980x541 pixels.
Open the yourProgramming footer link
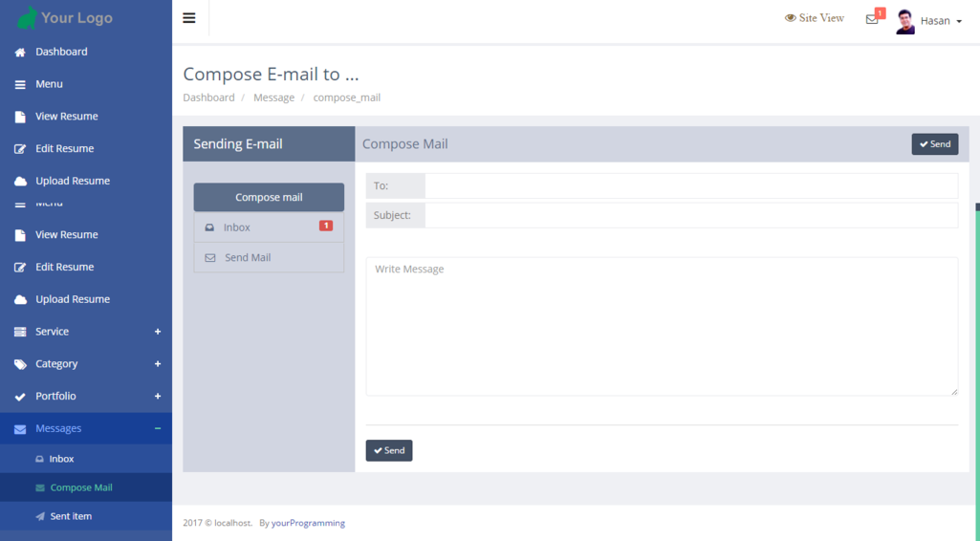(308, 523)
